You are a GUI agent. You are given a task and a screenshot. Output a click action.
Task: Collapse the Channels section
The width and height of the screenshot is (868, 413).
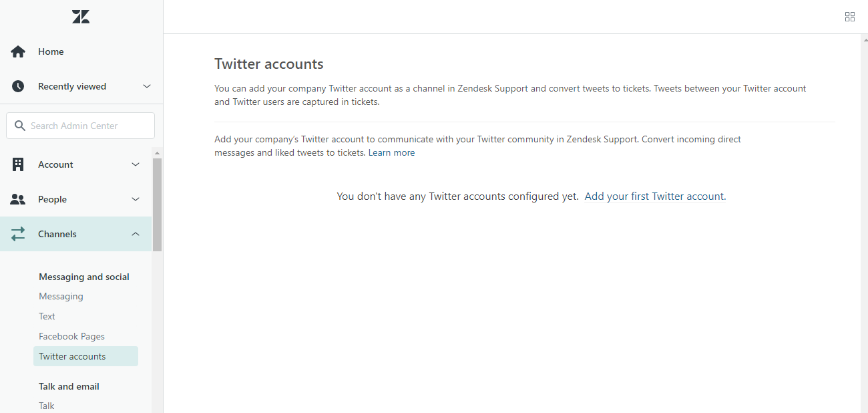[135, 233]
